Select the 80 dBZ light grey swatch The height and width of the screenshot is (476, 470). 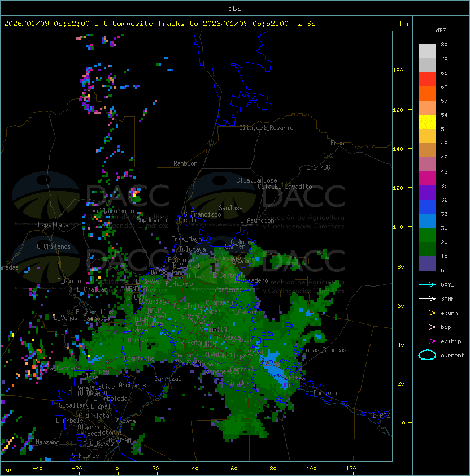pyautogui.click(x=427, y=51)
